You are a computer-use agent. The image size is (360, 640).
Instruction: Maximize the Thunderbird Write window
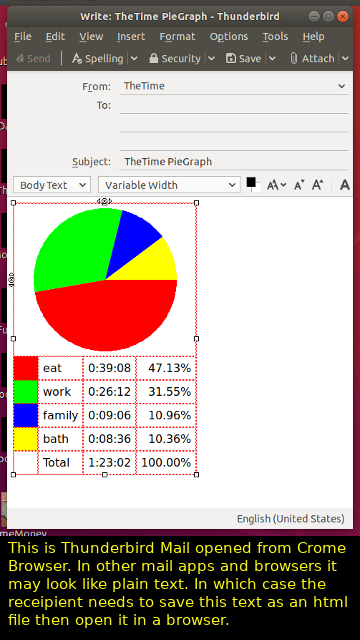click(328, 16)
